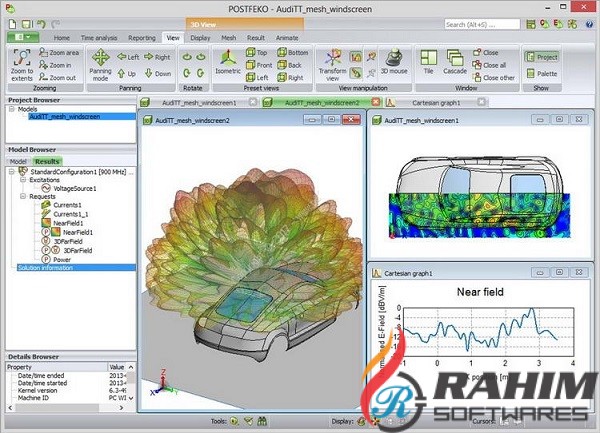Open the Animate ribbon tab
600x433 pixels.
click(x=287, y=38)
